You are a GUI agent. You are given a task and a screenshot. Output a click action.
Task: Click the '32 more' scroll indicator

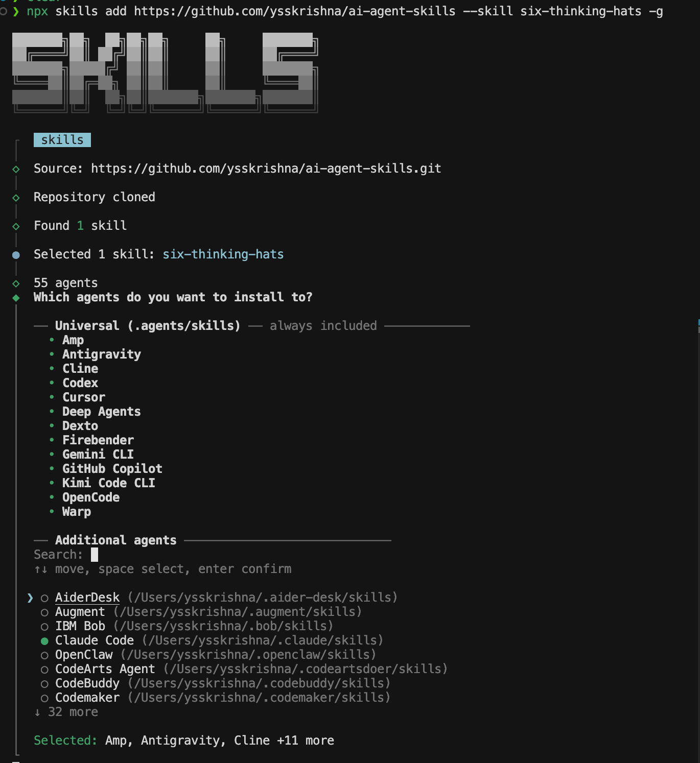pyautogui.click(x=66, y=712)
